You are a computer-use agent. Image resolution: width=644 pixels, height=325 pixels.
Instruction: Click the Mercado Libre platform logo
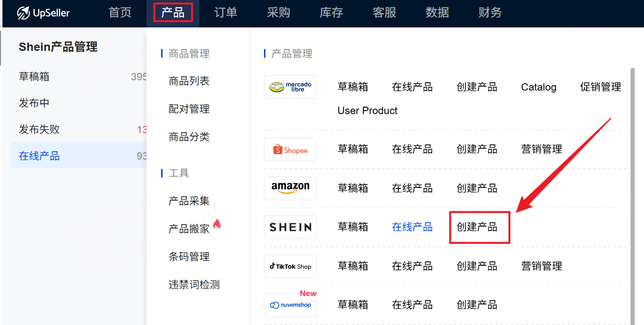[x=290, y=87]
